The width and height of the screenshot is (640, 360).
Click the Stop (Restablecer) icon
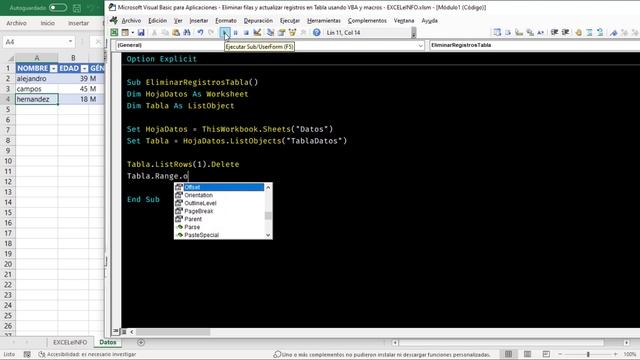coord(246,33)
